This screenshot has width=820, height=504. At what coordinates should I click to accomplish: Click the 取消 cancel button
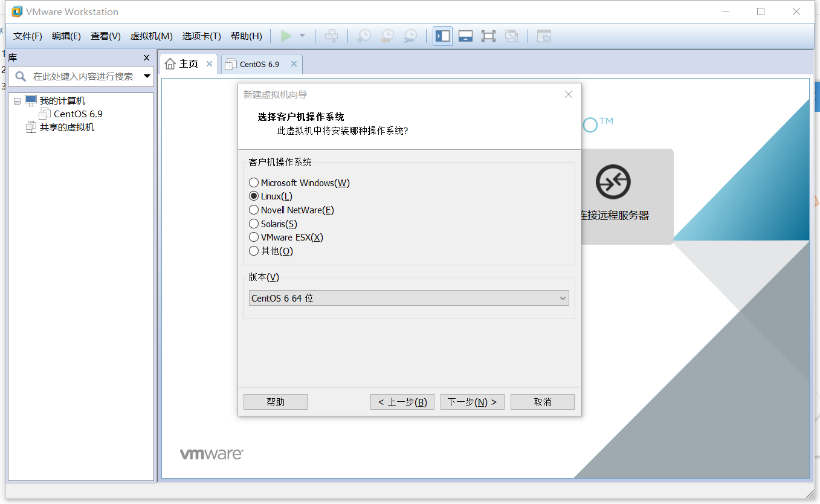click(543, 402)
